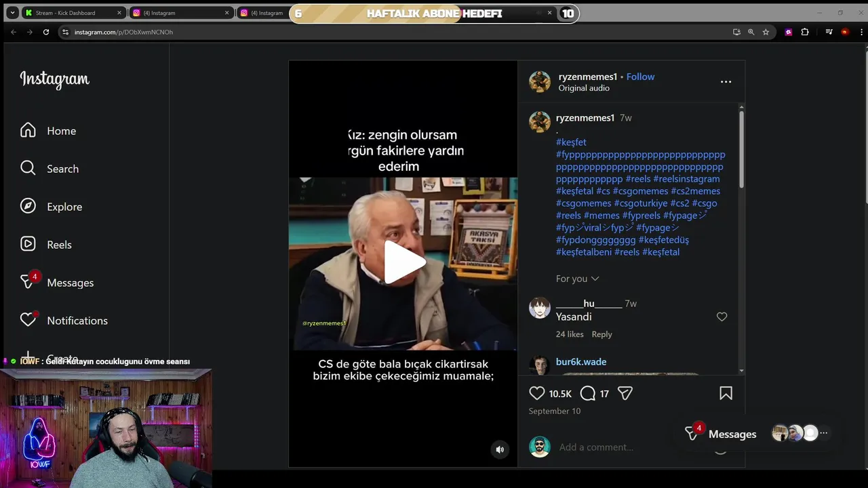
Task: Expand the 'For you' comment sort dropdown
Action: [577, 279]
